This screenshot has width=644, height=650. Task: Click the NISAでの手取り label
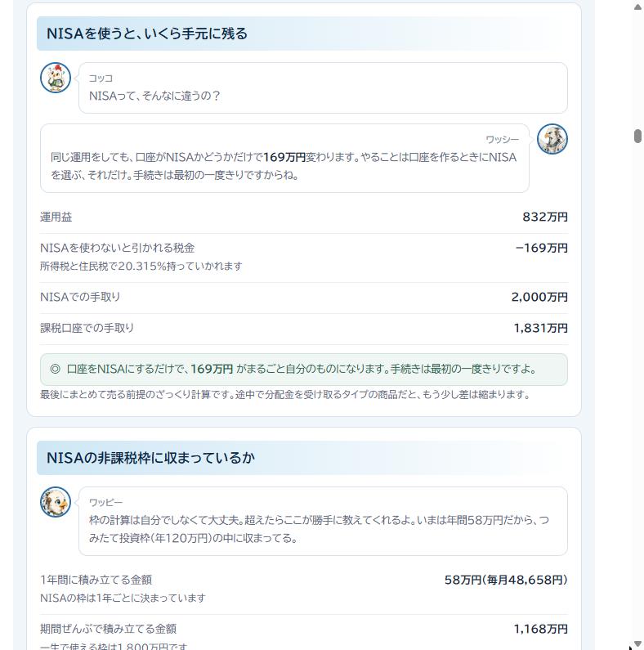(80, 297)
